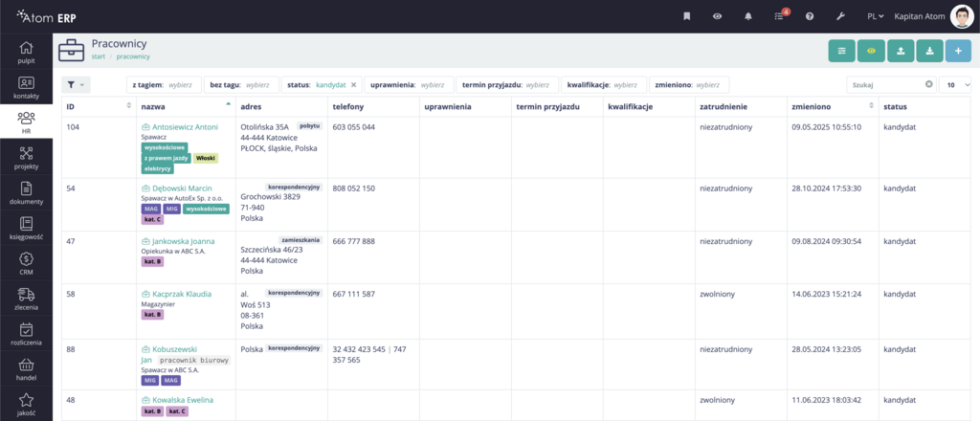This screenshot has height=421, width=980.
Task: Click the Atom ERP logo
Action: 48,16
